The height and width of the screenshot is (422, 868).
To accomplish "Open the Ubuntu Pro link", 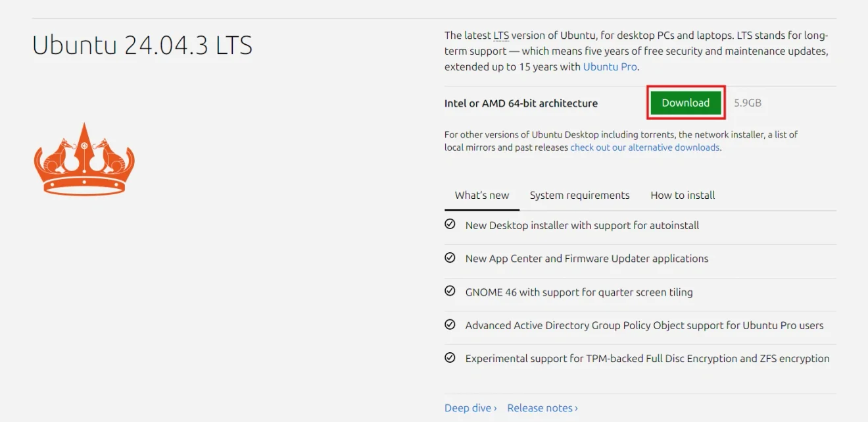I will click(610, 66).
